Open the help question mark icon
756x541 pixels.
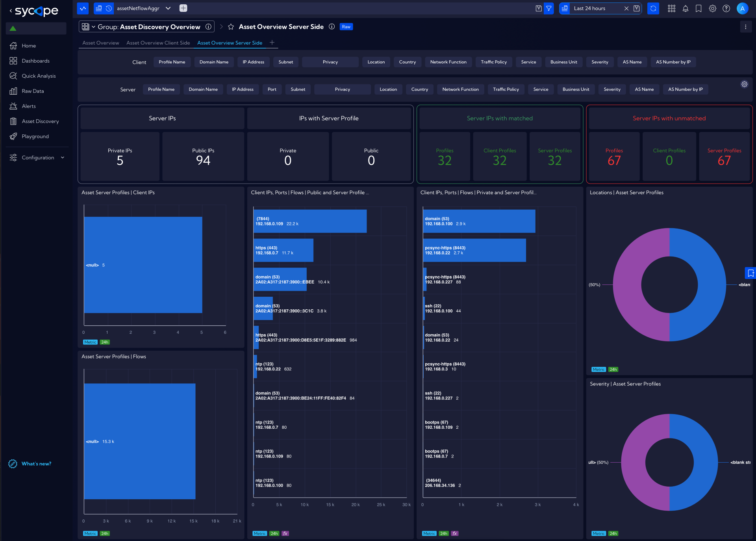(x=726, y=8)
